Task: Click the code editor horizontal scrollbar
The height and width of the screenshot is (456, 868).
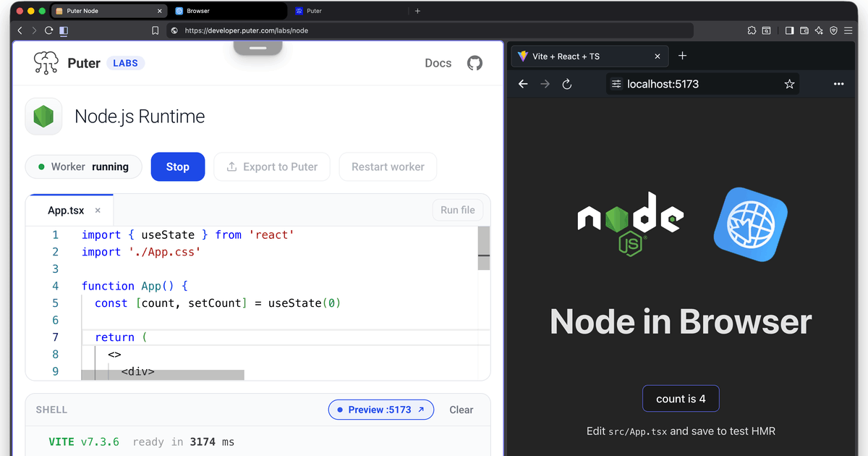Action: click(x=163, y=374)
